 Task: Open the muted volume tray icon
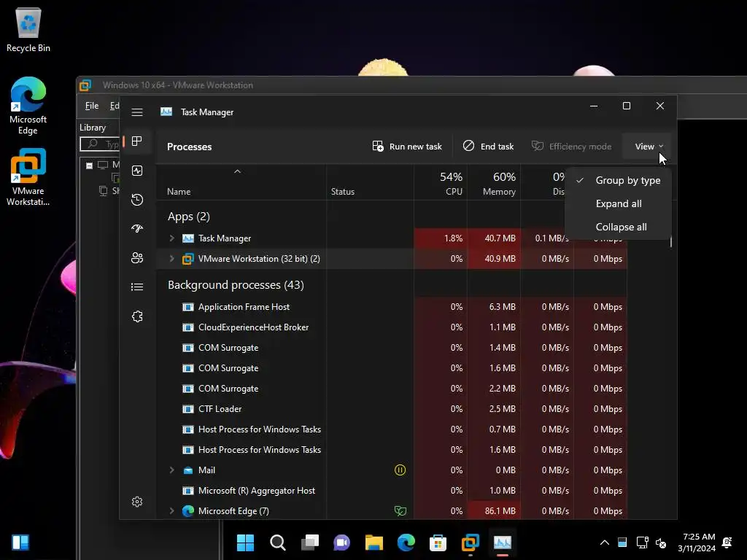[661, 542]
